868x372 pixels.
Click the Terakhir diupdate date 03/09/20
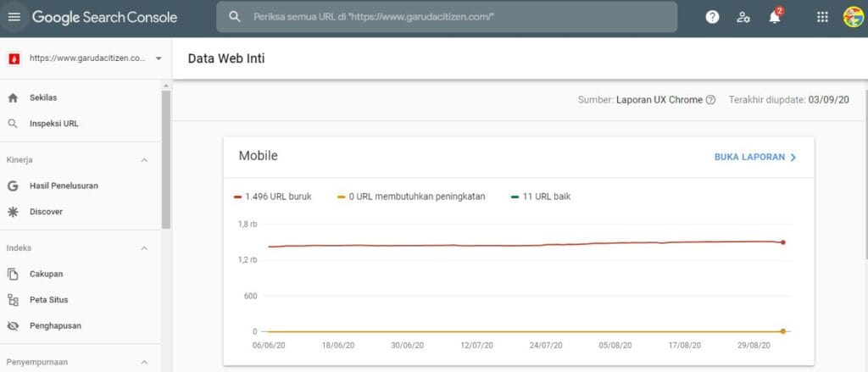coord(829,100)
